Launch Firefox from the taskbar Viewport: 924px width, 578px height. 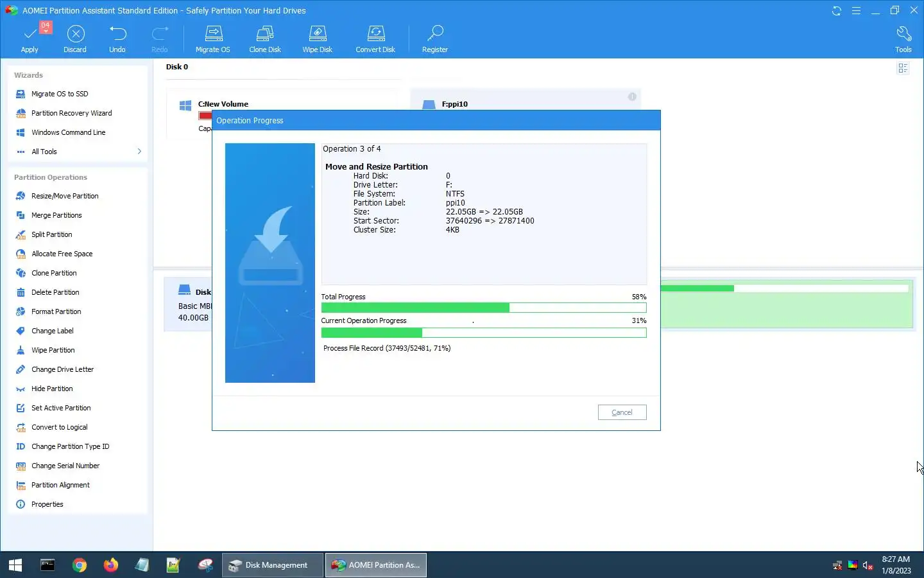(x=111, y=565)
